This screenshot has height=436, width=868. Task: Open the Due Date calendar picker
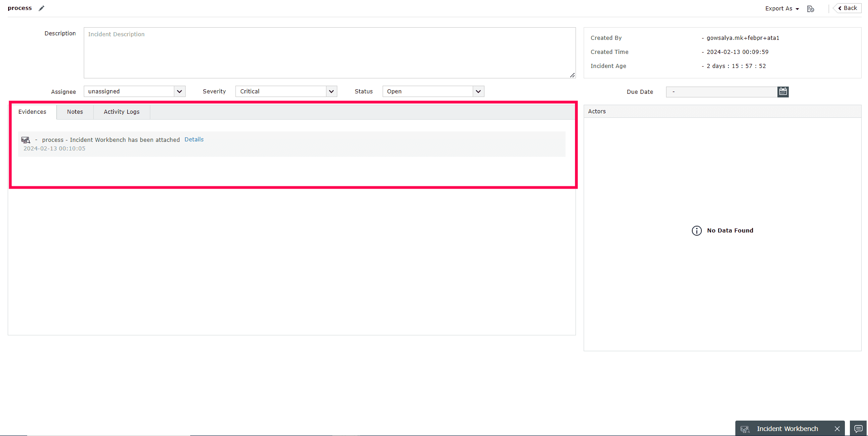pos(783,92)
